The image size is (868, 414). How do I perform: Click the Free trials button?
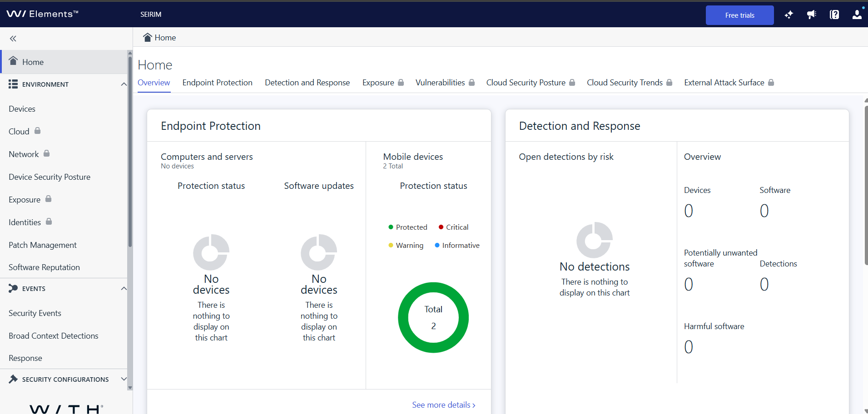739,15
